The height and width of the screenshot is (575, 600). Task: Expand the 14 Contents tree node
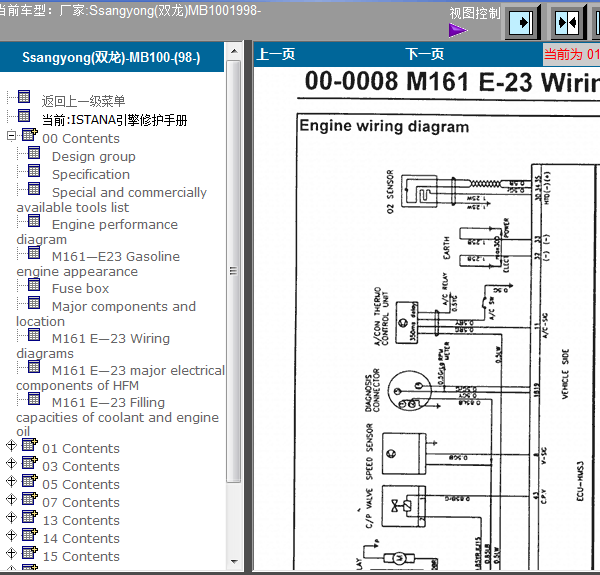[x=11, y=535]
